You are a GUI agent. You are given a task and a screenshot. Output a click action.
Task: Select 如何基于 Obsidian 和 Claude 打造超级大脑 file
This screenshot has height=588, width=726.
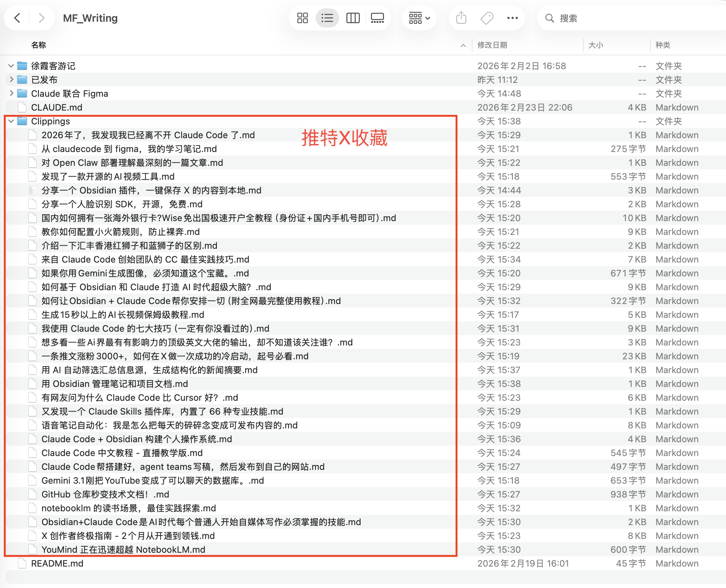click(156, 287)
